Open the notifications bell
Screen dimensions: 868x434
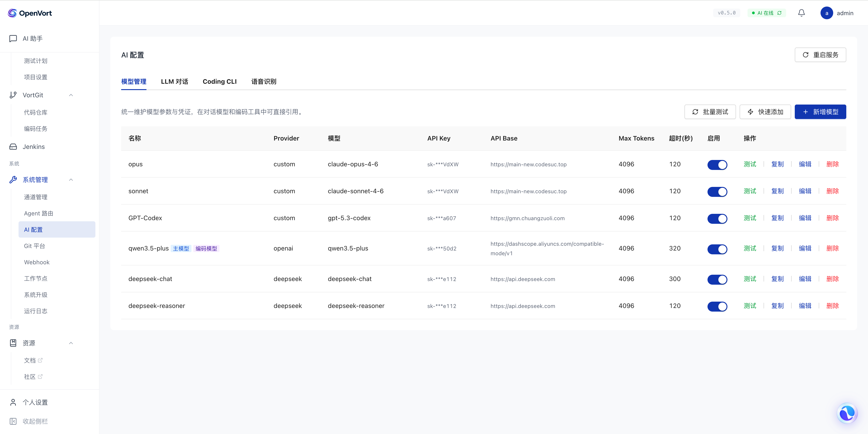(x=802, y=13)
